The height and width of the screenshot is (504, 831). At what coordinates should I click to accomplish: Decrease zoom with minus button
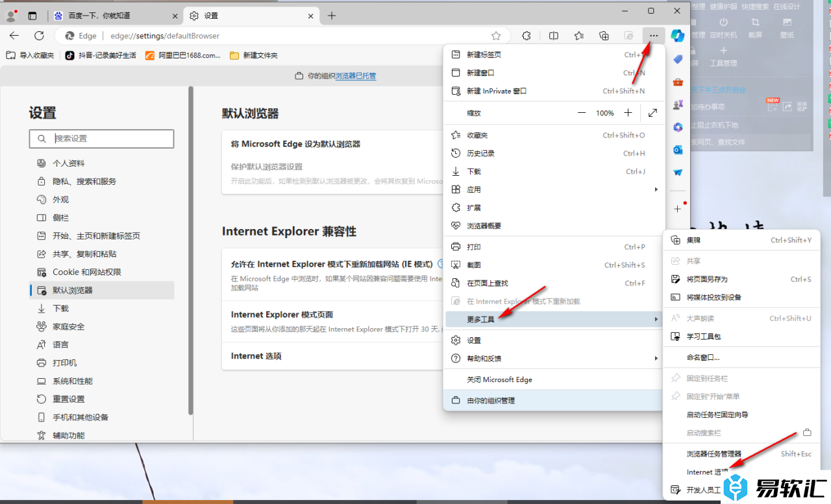582,113
